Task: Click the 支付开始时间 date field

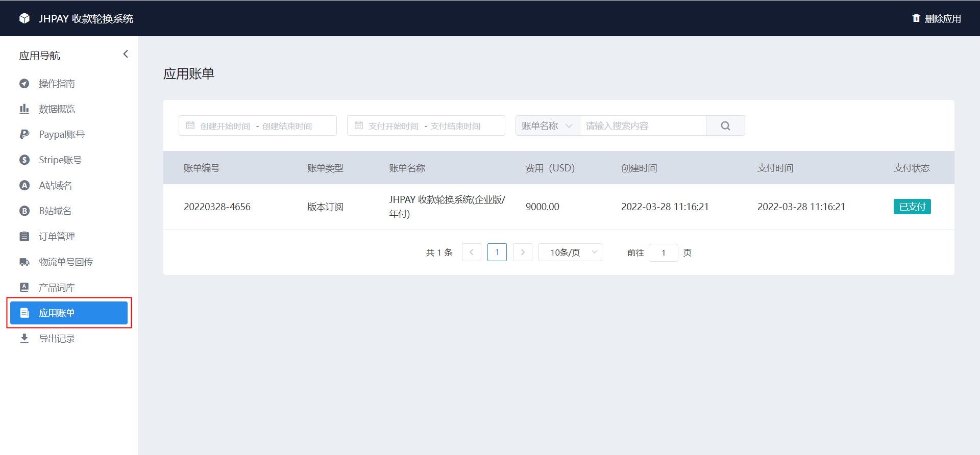Action: [394, 126]
